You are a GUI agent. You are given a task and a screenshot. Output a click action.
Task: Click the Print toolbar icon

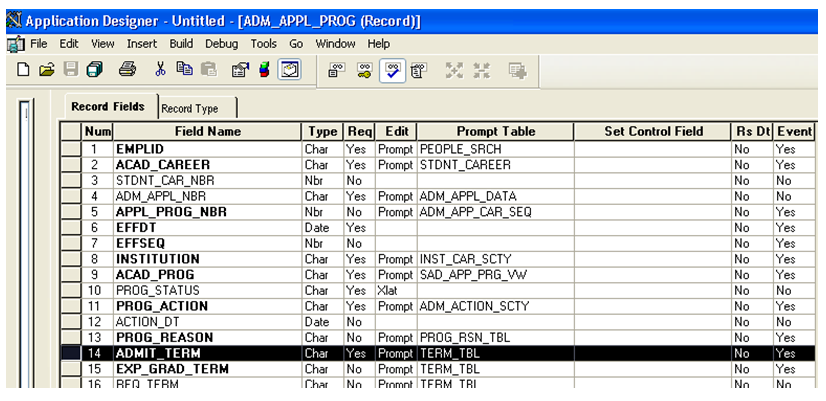click(x=127, y=70)
